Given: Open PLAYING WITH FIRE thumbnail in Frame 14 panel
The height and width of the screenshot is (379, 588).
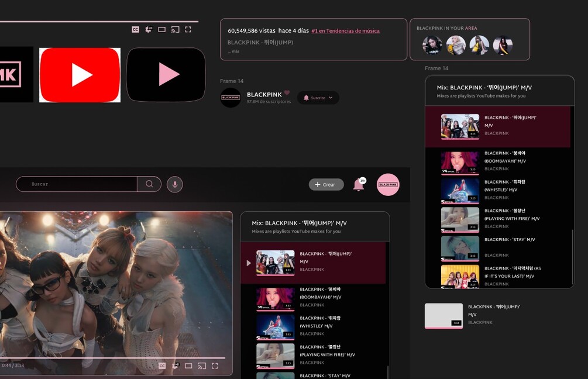Looking at the screenshot, I should click(460, 220).
